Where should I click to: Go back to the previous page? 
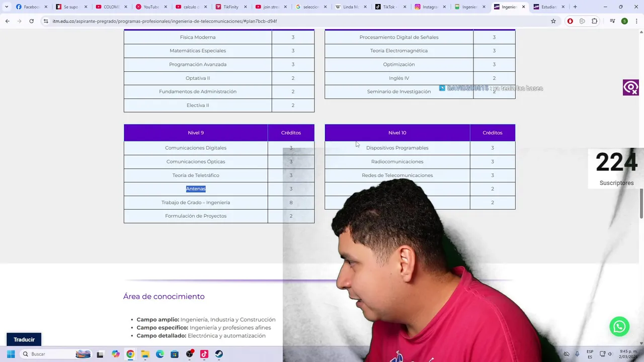7,21
